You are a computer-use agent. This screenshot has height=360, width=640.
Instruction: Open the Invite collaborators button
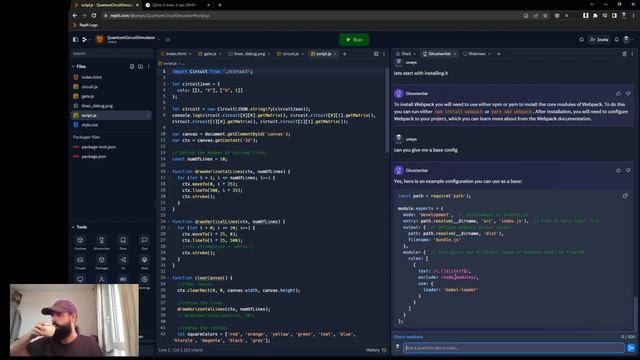coord(599,40)
